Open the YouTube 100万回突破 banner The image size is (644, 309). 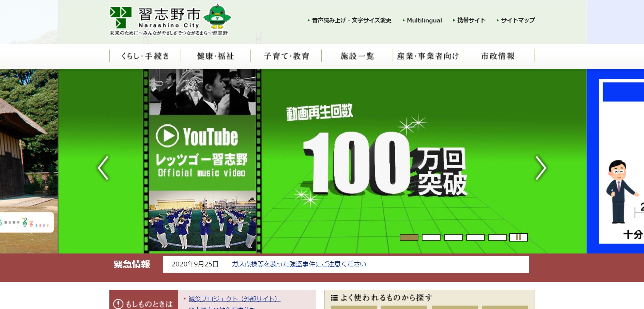(322, 161)
